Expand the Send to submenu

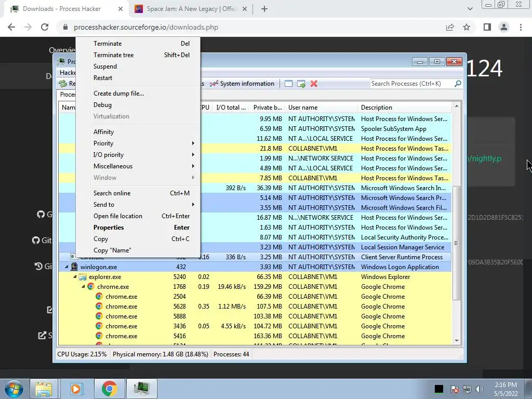(x=138, y=205)
